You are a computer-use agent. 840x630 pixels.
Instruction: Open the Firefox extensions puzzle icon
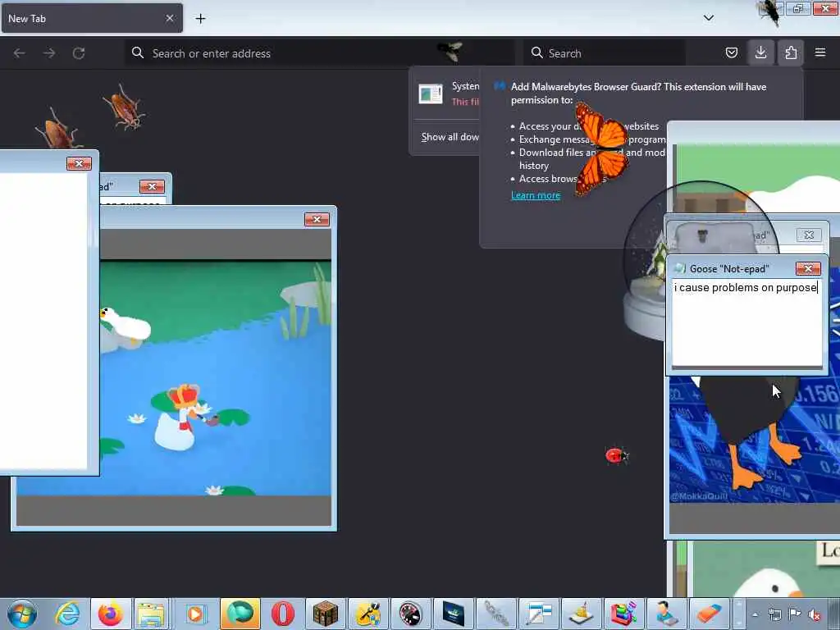pyautogui.click(x=791, y=53)
